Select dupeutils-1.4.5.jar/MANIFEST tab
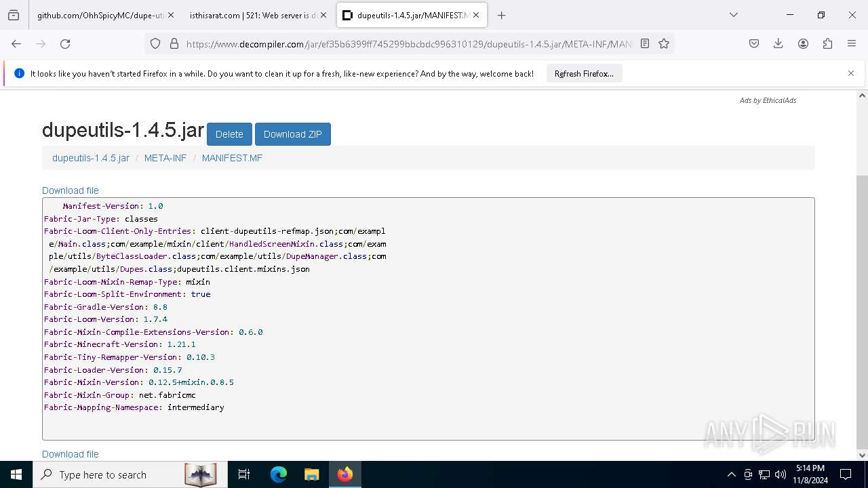The image size is (868, 488). 411,15
